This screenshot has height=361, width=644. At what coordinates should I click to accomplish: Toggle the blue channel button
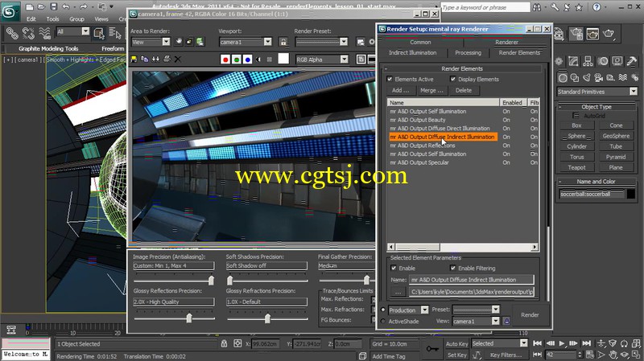pos(247,59)
